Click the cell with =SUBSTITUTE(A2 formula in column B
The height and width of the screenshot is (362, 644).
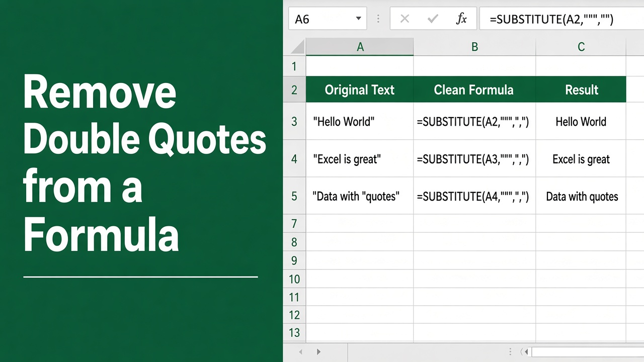[x=474, y=121]
